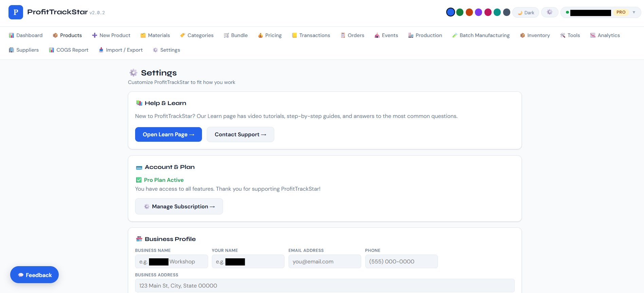Click the version label v2.0.2
The width and height of the screenshot is (644, 293).
97,13
